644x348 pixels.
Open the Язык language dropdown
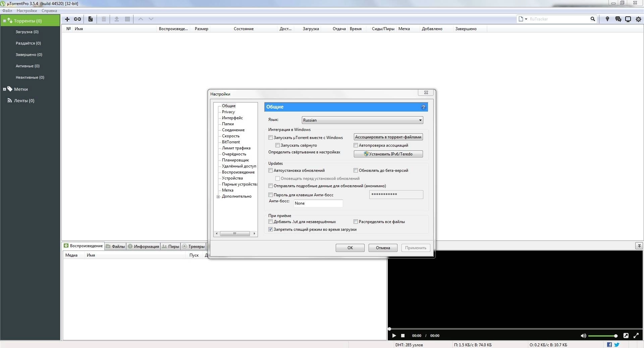[x=362, y=120]
